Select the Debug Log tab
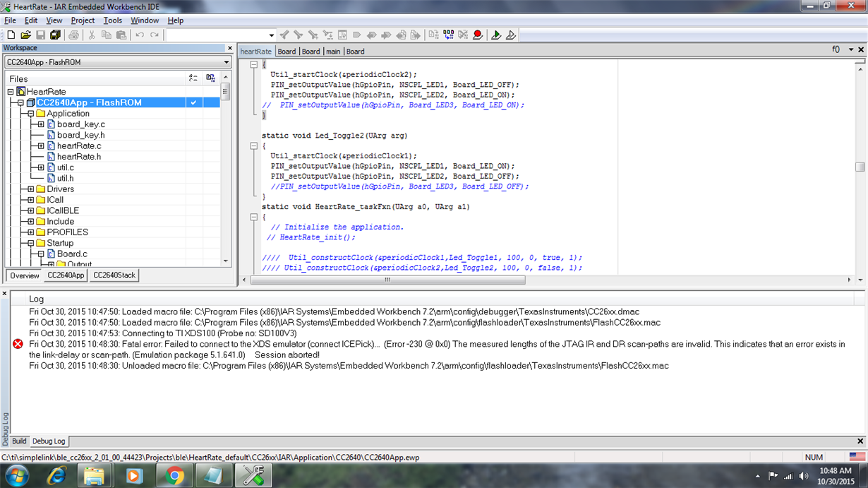The height and width of the screenshot is (488, 868). coord(49,441)
